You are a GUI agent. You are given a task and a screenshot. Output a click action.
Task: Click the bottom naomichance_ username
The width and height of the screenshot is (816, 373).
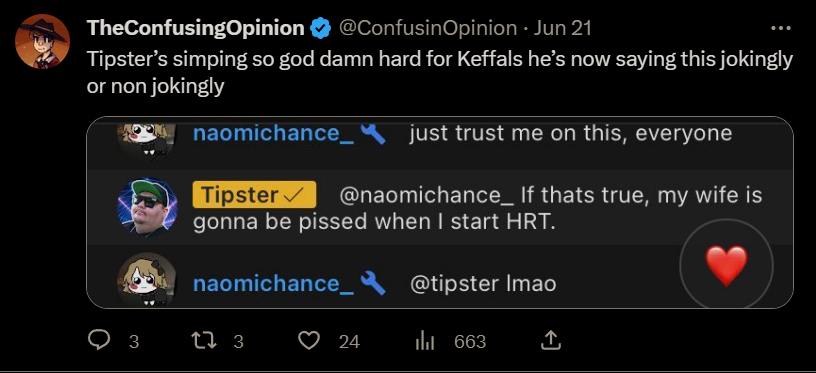(x=274, y=284)
